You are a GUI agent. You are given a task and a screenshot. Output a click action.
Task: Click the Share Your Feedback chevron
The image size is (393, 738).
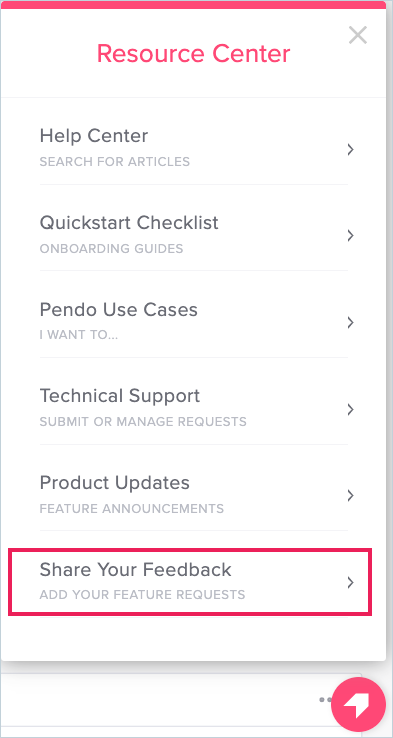[350, 583]
